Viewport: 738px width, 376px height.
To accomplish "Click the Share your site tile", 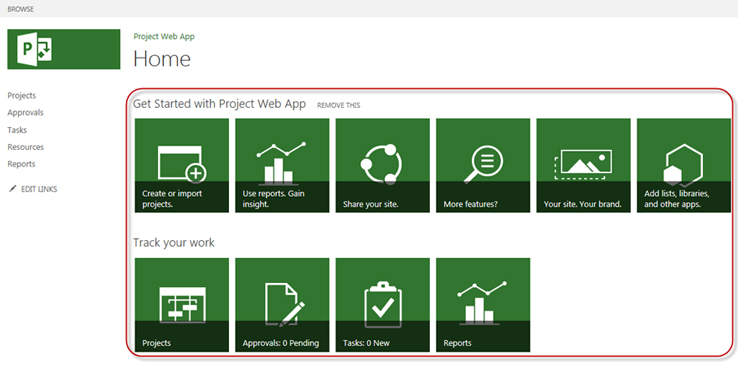I will point(383,165).
